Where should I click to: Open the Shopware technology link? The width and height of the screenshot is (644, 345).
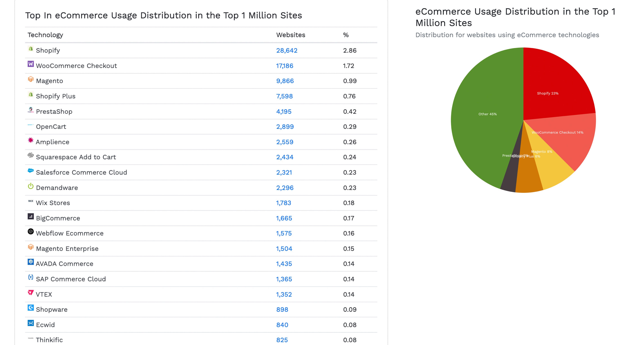click(52, 310)
